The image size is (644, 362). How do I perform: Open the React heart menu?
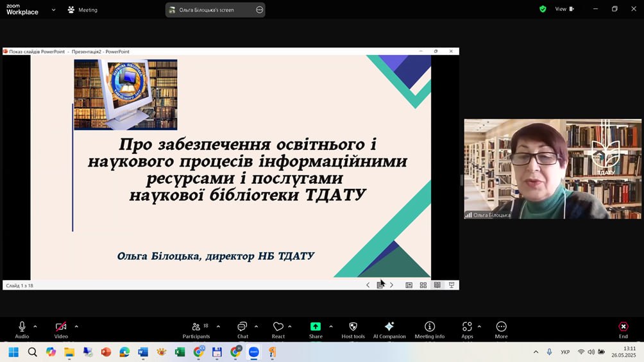tap(278, 330)
